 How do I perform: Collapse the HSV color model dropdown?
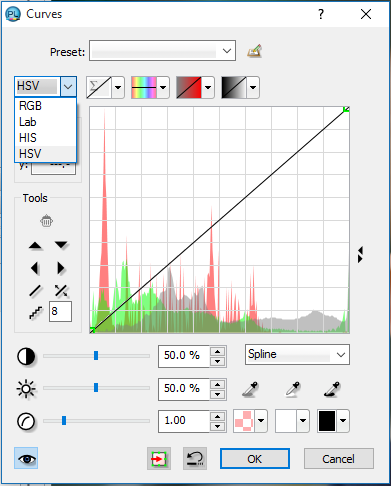click(68, 87)
